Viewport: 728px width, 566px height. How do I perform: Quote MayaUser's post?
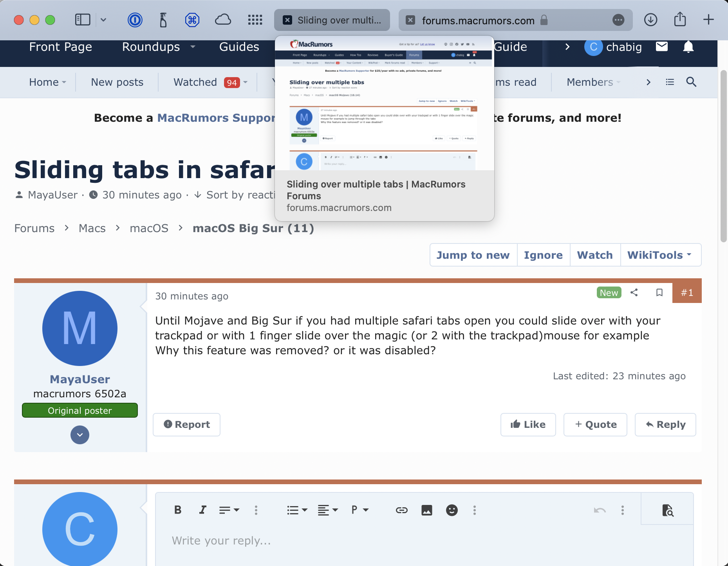[x=595, y=425]
